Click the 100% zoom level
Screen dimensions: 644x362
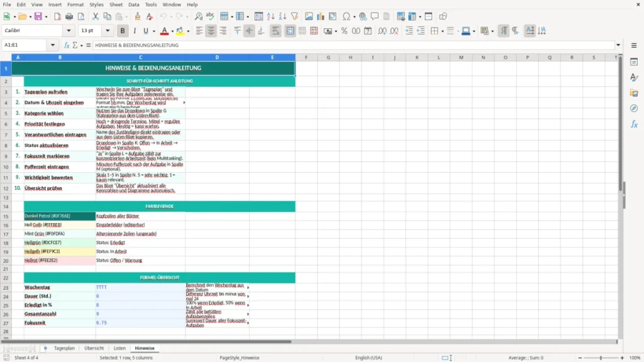[x=635, y=358]
